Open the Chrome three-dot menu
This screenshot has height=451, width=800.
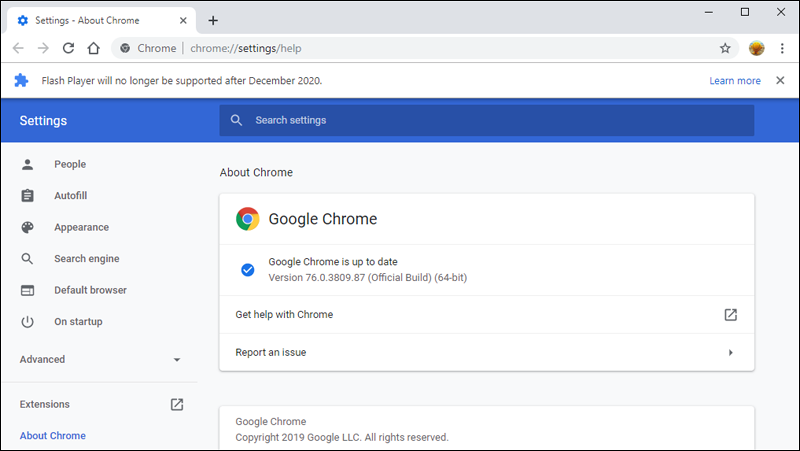pyautogui.click(x=781, y=48)
